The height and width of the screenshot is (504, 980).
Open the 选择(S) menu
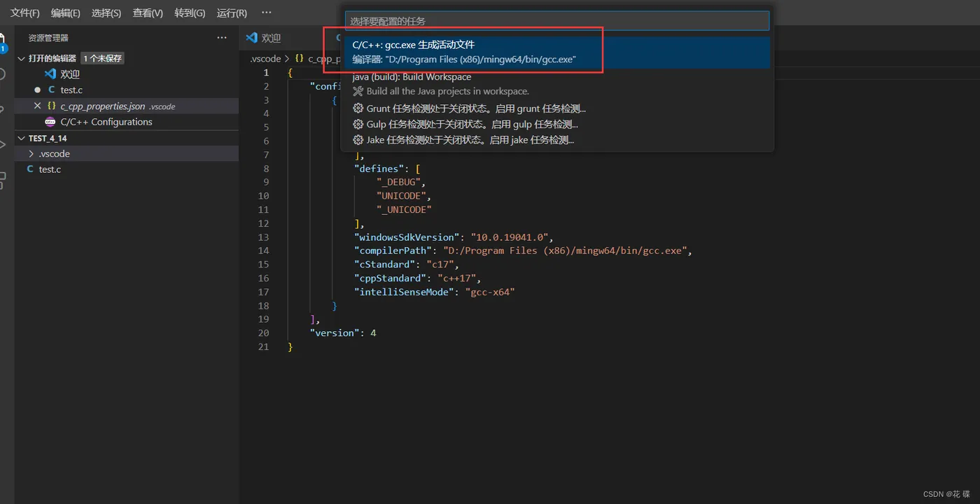pyautogui.click(x=106, y=13)
